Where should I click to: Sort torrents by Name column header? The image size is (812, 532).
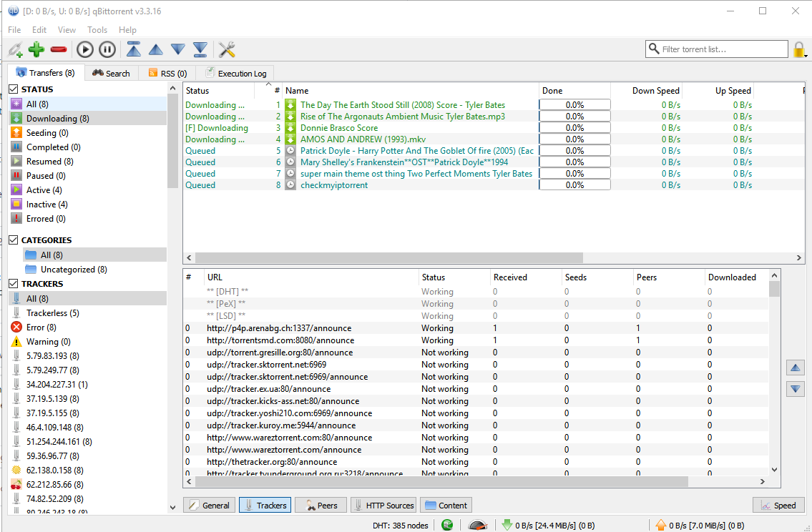click(x=411, y=91)
